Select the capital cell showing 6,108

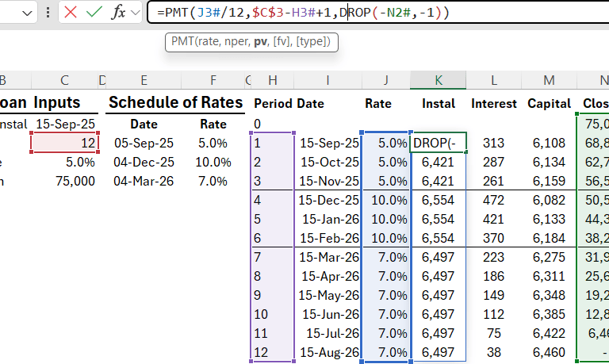point(549,143)
